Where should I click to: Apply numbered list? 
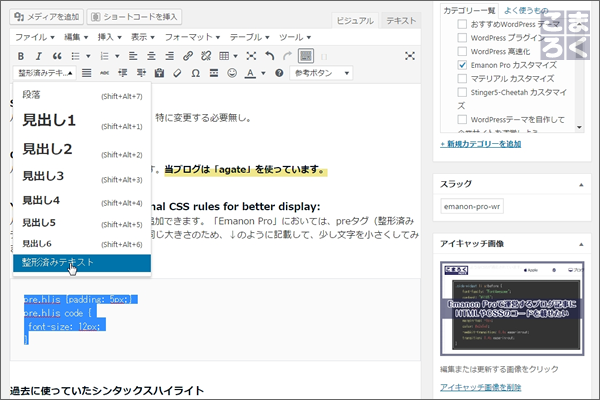(104, 56)
